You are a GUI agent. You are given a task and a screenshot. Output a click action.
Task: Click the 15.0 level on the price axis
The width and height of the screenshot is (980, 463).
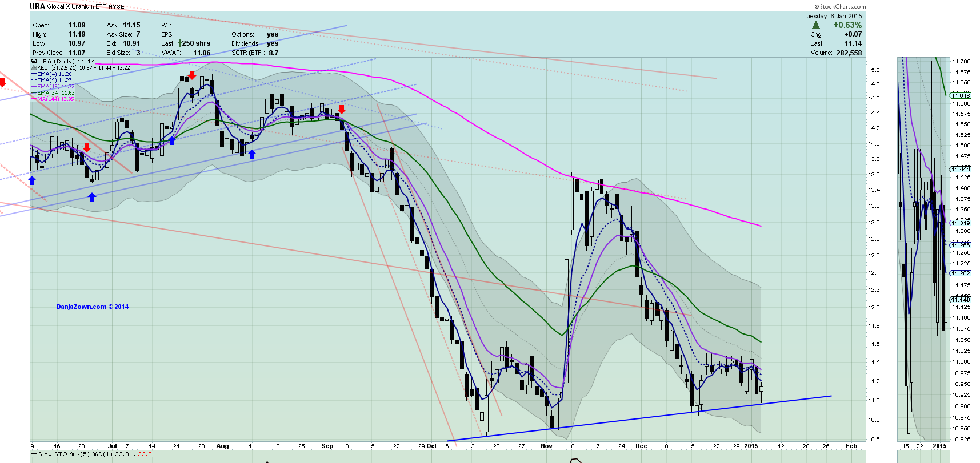pos(874,70)
